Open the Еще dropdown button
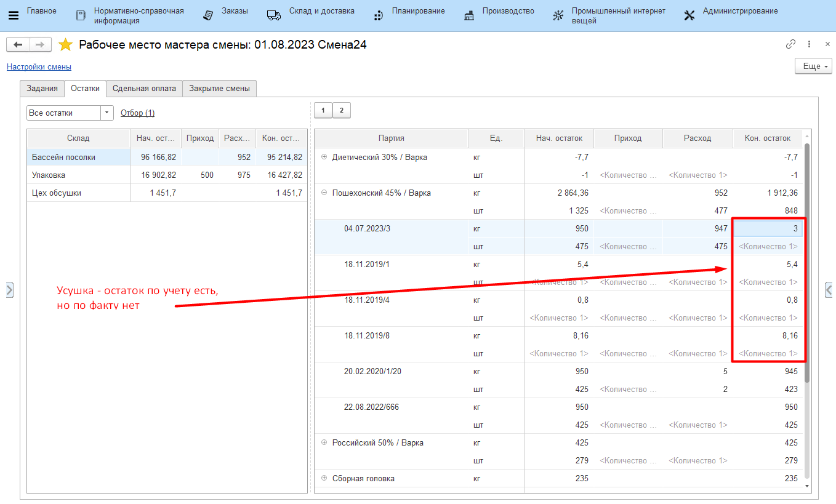 [x=813, y=66]
